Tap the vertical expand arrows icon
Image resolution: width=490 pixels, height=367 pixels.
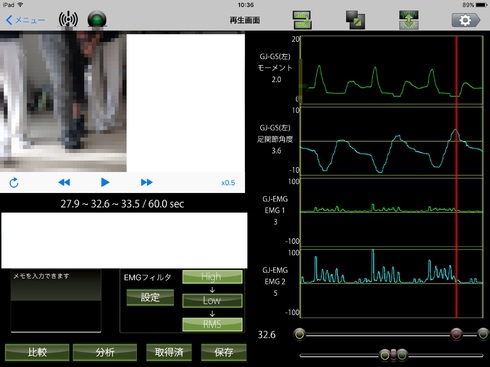point(409,20)
